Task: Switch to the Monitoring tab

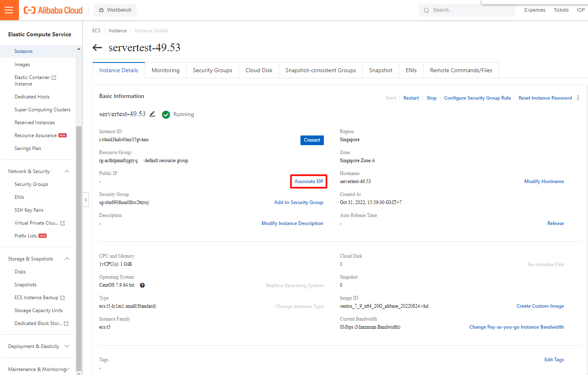Action: click(x=165, y=70)
